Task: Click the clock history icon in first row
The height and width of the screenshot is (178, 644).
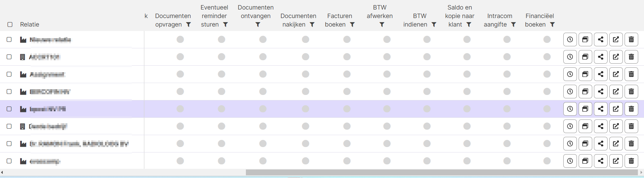Action: (x=570, y=39)
